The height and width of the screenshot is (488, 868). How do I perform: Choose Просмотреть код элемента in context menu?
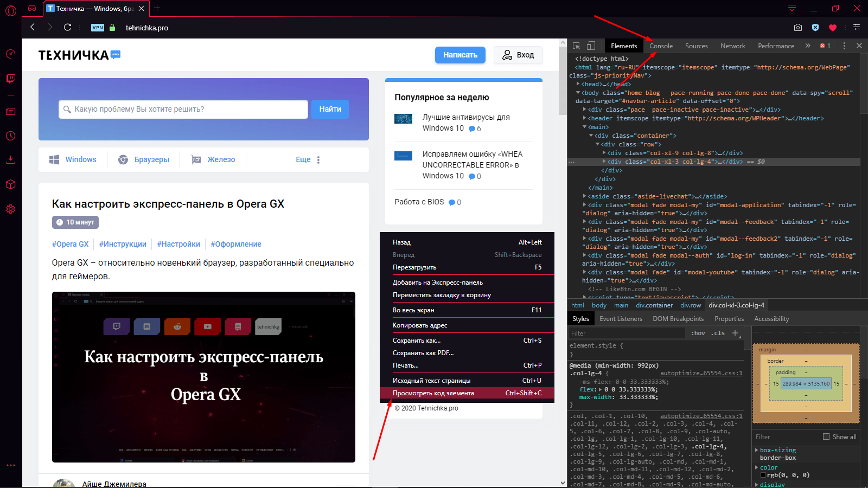pos(467,393)
